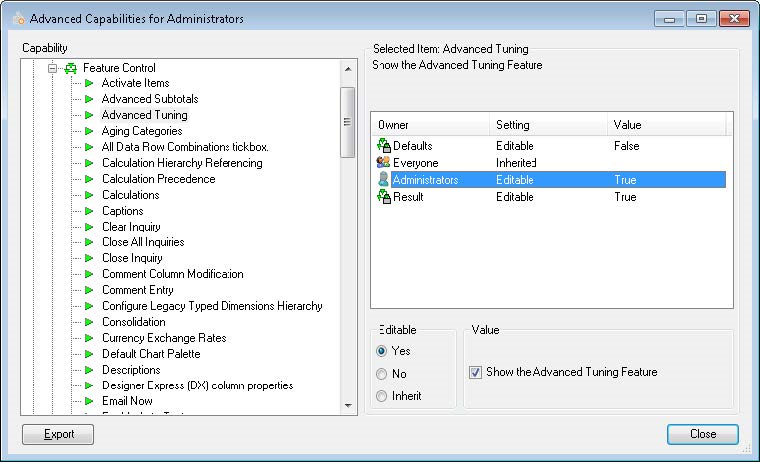Click the Setting column header
The width and height of the screenshot is (760, 462).
point(548,125)
